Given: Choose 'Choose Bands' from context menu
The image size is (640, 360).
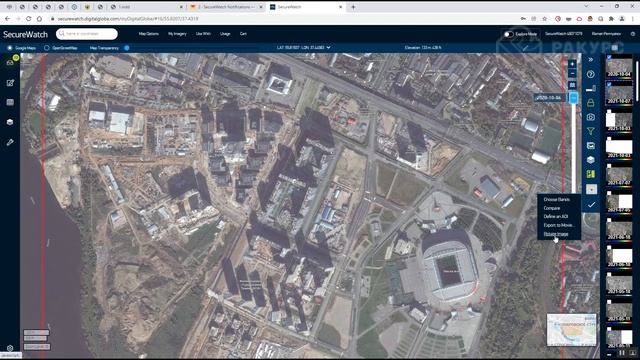Looking at the screenshot, I should [x=556, y=200].
